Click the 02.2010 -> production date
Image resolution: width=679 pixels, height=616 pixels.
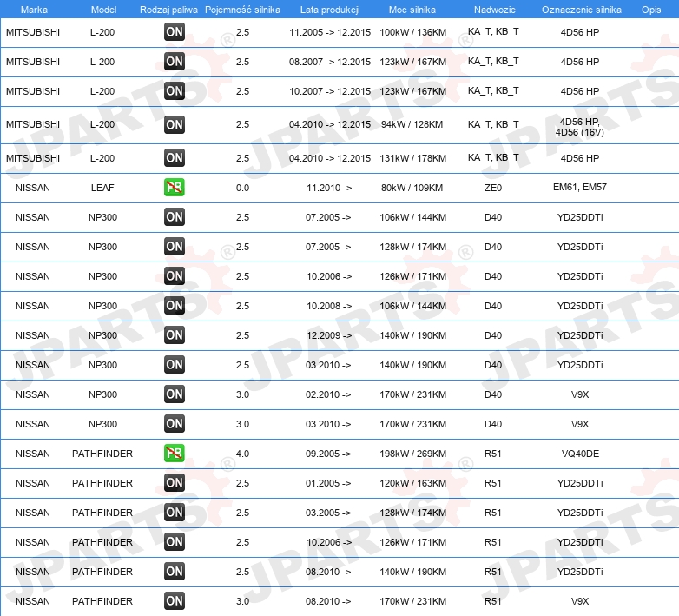point(328,394)
